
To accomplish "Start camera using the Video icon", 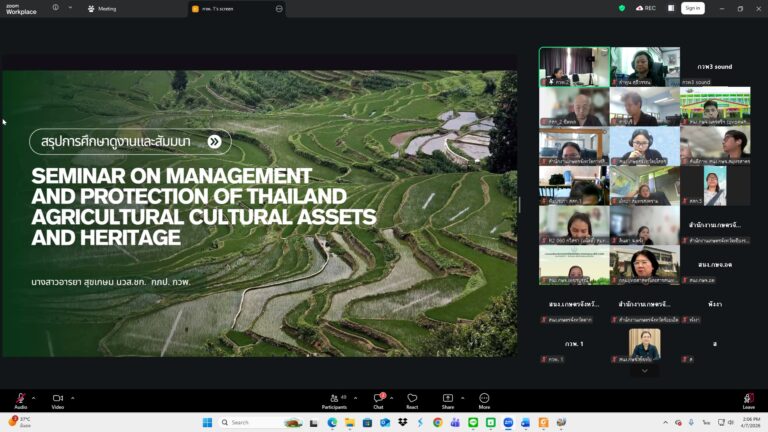I will [x=57, y=398].
